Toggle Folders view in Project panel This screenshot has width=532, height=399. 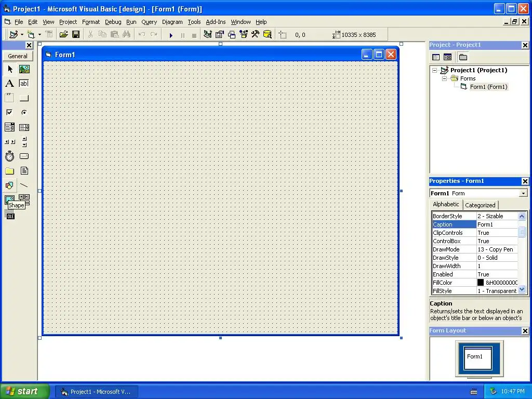[463, 57]
